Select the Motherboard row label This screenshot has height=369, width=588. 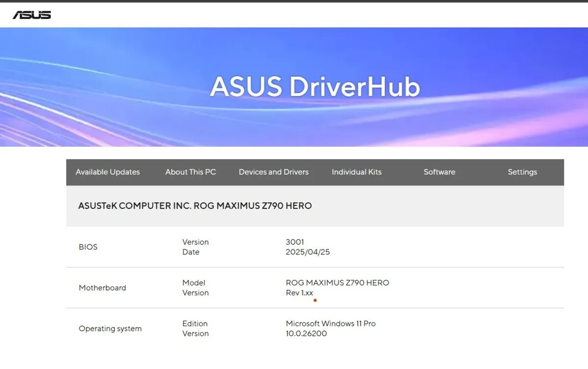[x=102, y=288]
